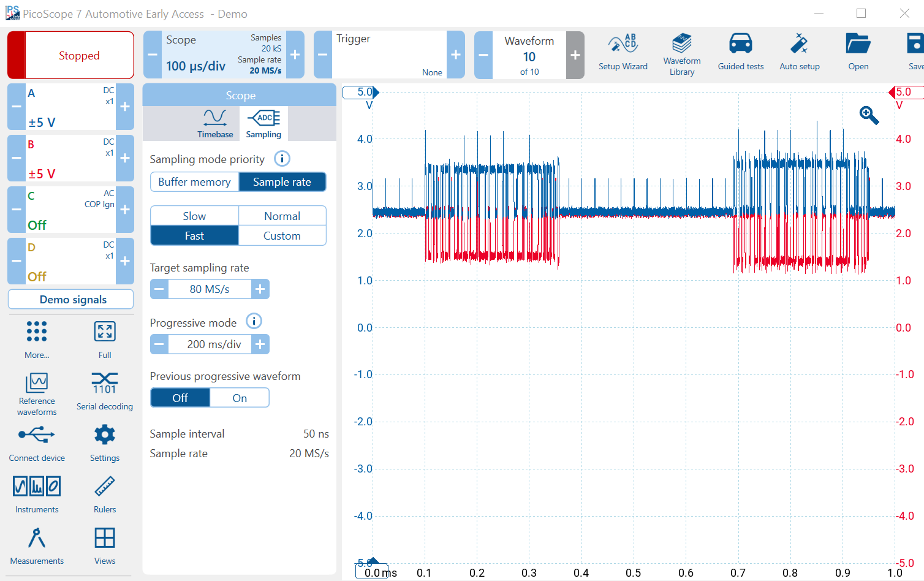The width and height of the screenshot is (924, 581).
Task: Increase Channel C range
Action: [x=125, y=210]
